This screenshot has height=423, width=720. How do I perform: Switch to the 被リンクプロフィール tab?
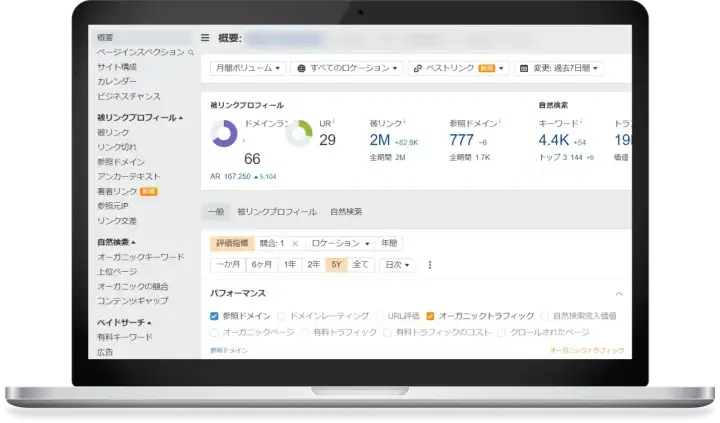(277, 212)
